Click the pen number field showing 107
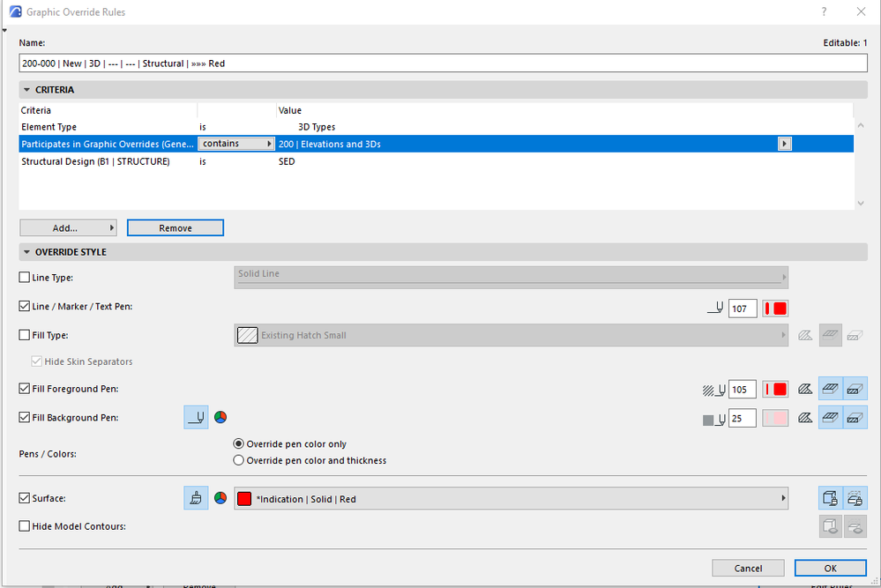Image resolution: width=881 pixels, height=588 pixels. [x=743, y=309]
